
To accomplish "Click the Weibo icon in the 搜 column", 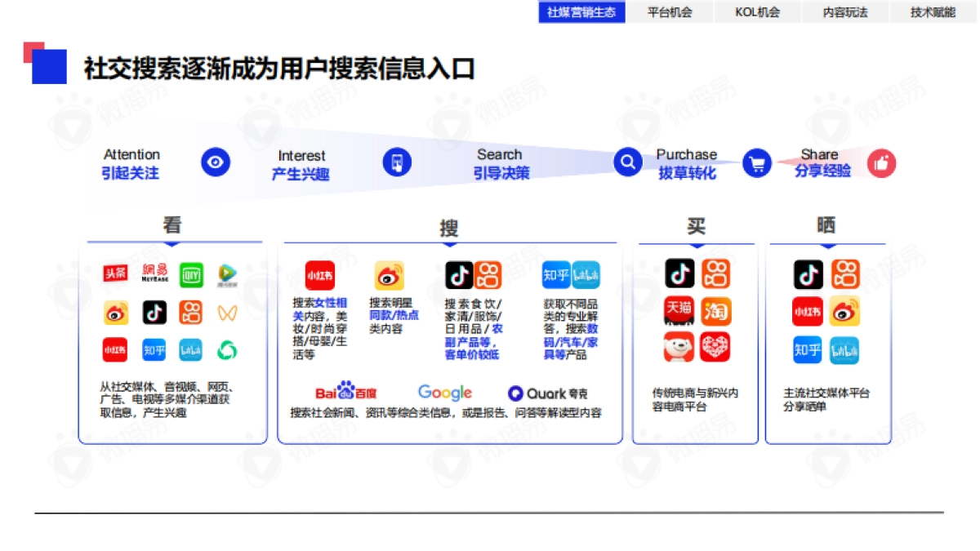I will click(390, 274).
